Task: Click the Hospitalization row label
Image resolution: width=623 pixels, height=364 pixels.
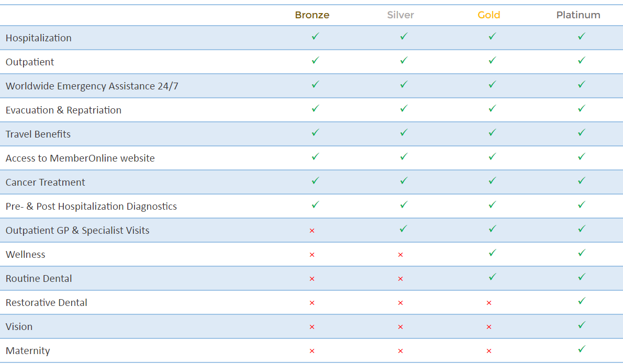Action: [x=39, y=38]
